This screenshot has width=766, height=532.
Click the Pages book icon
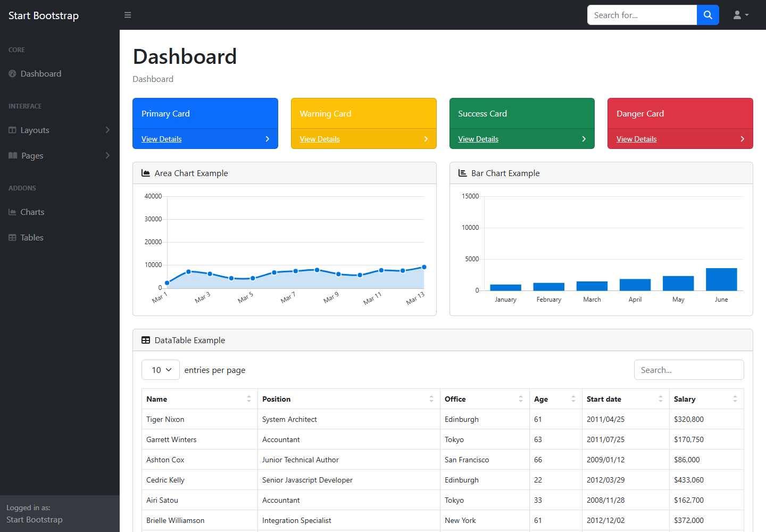tap(13, 155)
